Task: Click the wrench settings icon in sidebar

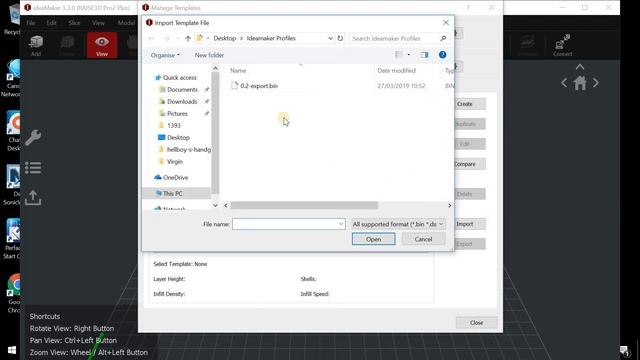Action: [33, 138]
